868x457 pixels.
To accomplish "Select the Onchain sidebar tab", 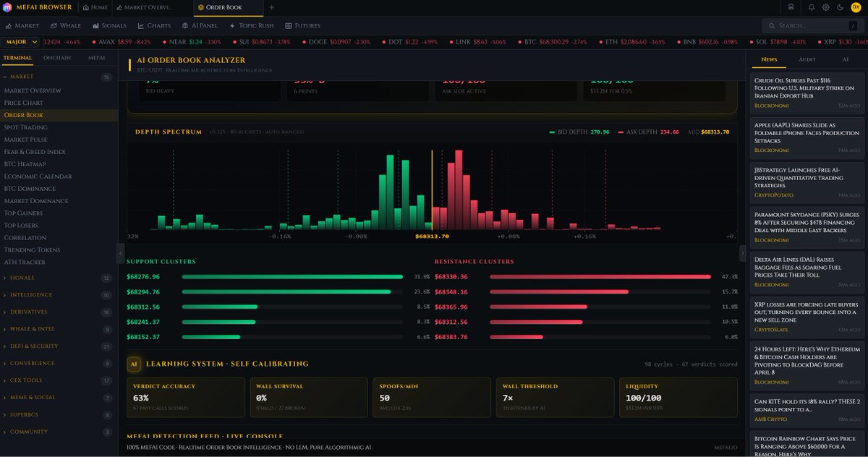I will coord(57,58).
